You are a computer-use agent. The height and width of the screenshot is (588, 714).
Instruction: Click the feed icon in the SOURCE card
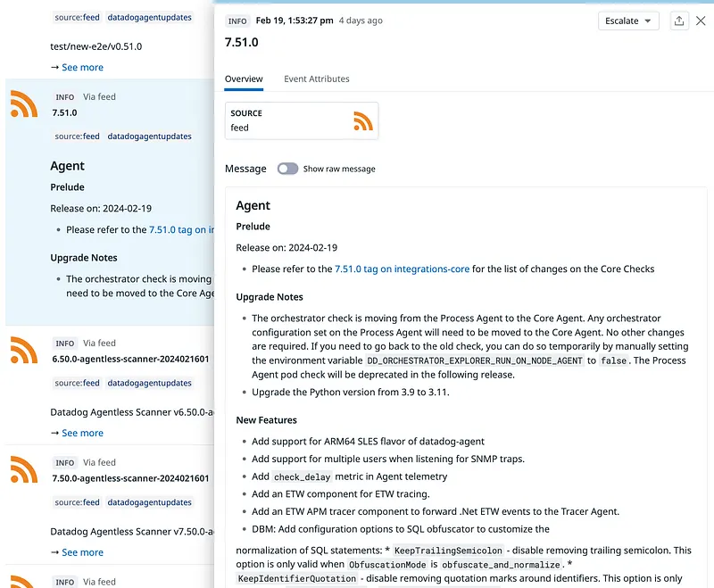362,120
